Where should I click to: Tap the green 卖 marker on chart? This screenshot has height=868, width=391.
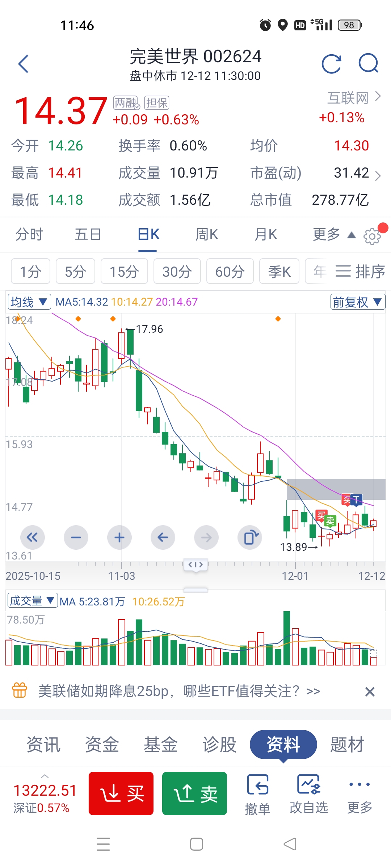click(x=330, y=521)
